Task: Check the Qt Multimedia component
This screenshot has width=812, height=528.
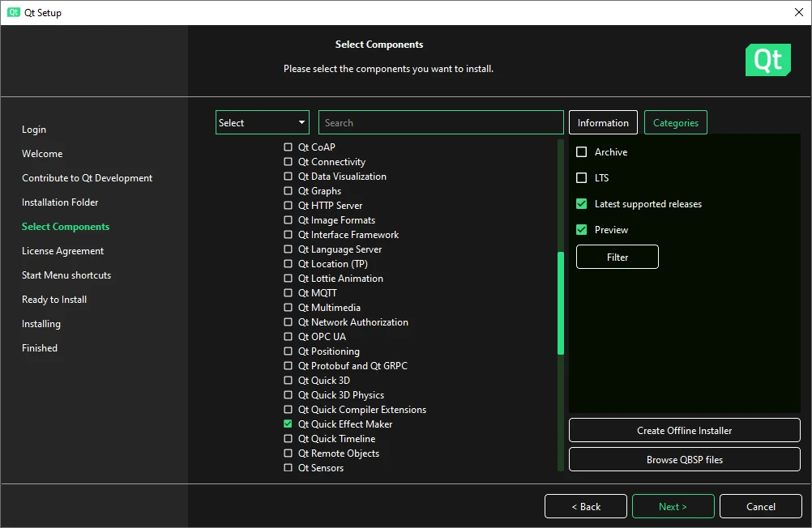Action: click(288, 307)
